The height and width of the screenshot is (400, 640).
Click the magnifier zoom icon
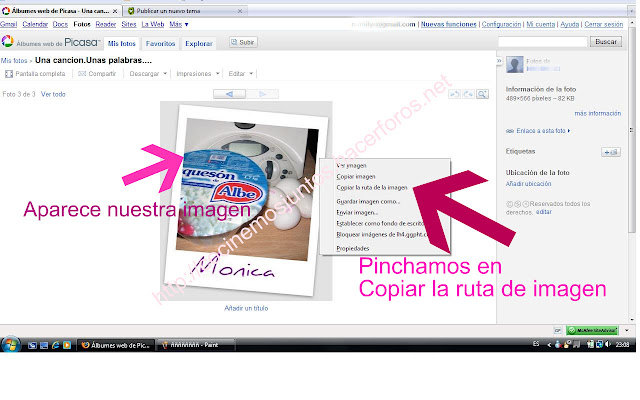click(482, 94)
